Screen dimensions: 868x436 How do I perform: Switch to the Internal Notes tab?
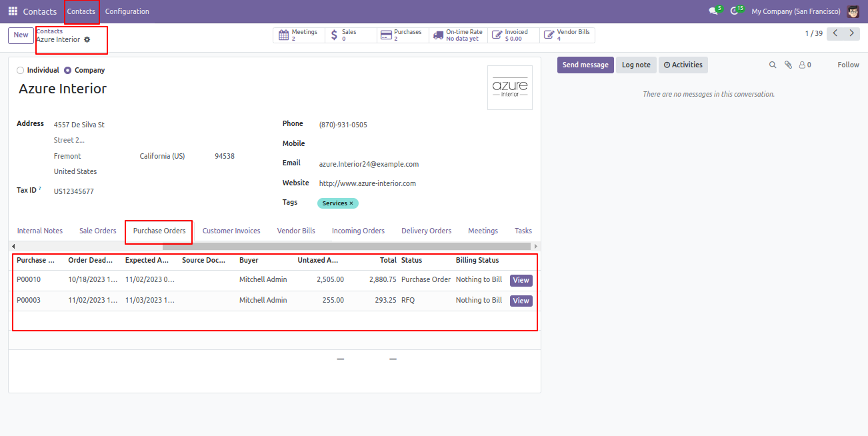[x=40, y=231]
